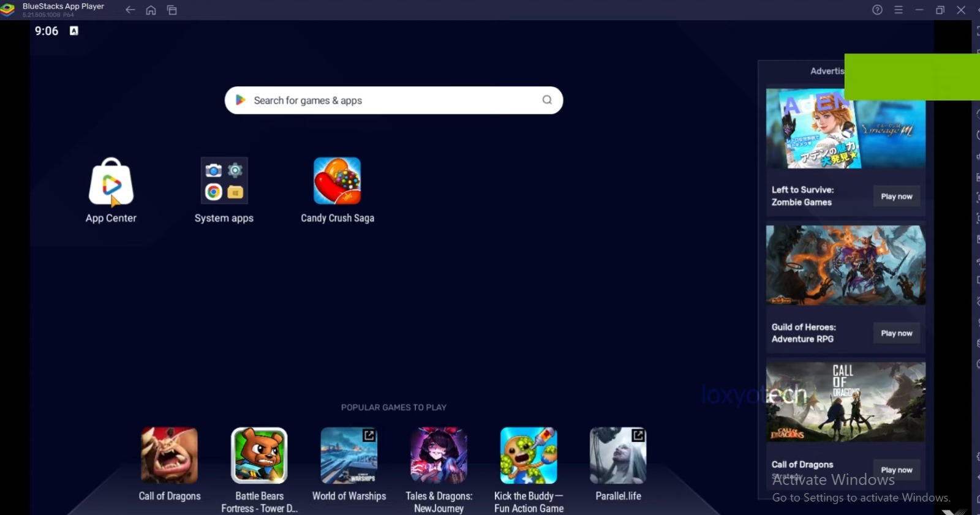Click the BlueStacks back arrow button
980x515 pixels.
(x=130, y=10)
